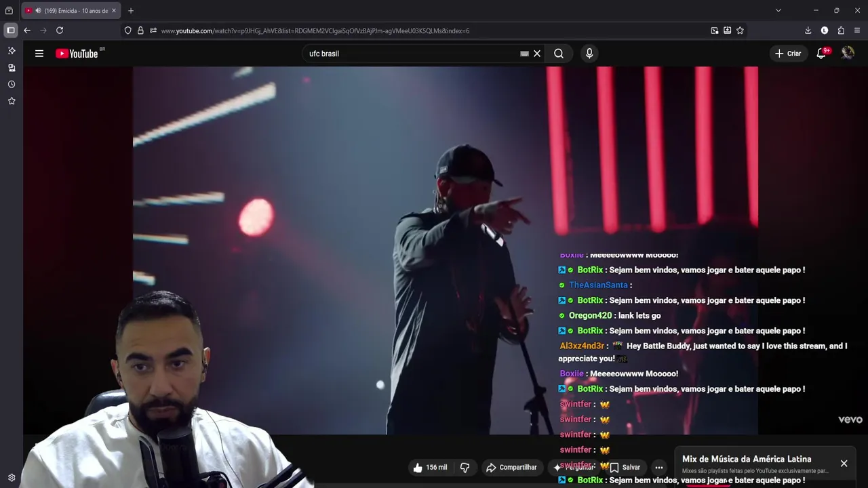Open bookmarks star in the sidebar

(x=12, y=101)
